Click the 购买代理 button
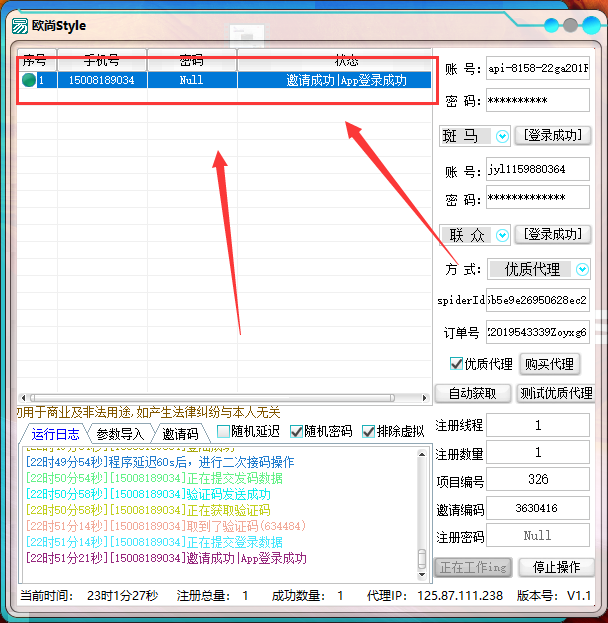Screen dimensions: 608x623 [x=549, y=364]
